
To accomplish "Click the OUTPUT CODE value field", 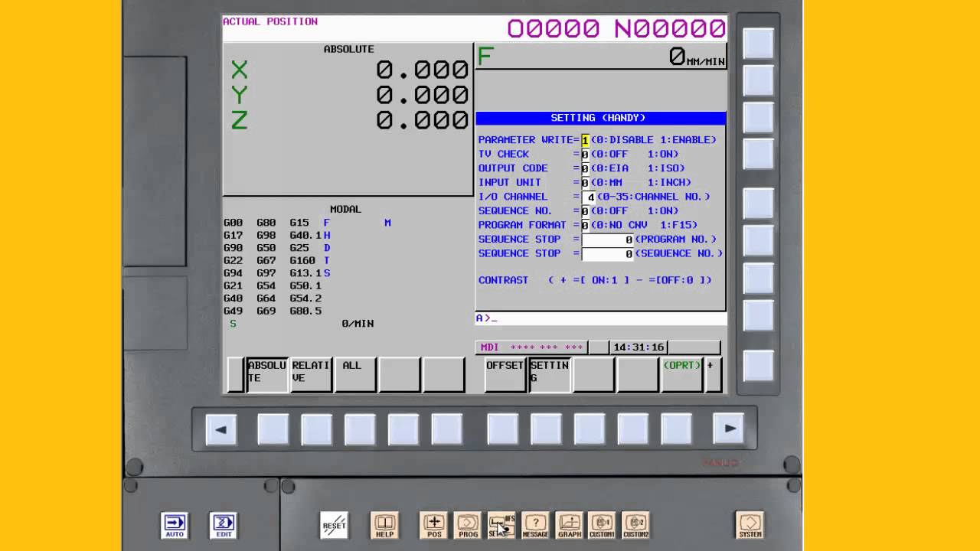I will [585, 168].
